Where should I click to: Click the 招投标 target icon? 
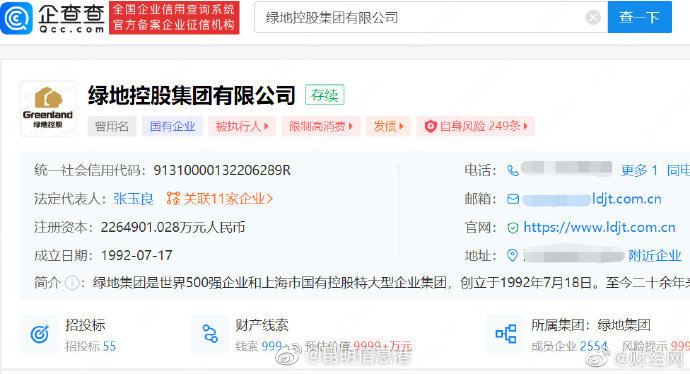click(x=40, y=334)
